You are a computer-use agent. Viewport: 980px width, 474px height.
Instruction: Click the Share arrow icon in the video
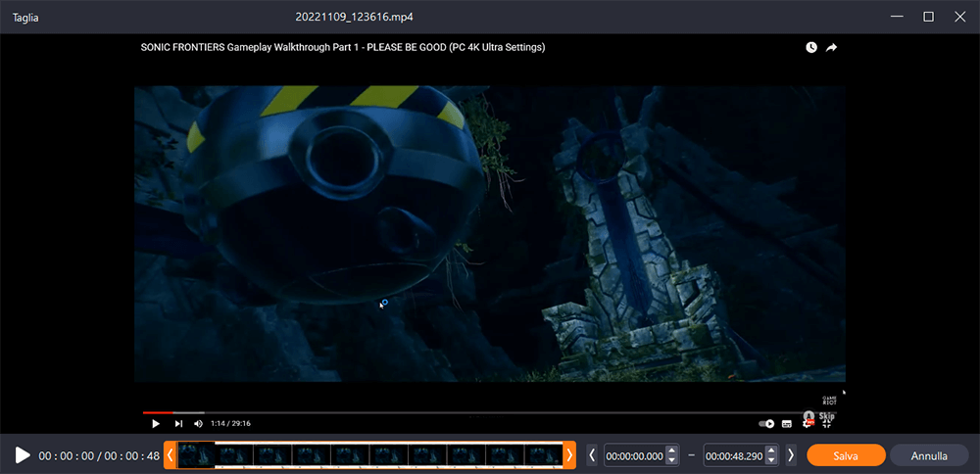pos(832,47)
